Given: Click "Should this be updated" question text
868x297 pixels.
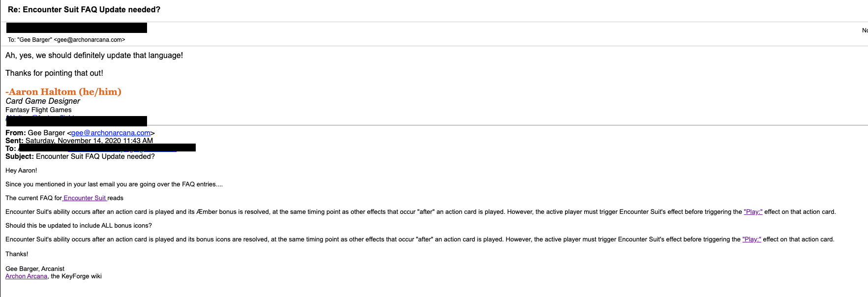Looking at the screenshot, I should [79, 226].
